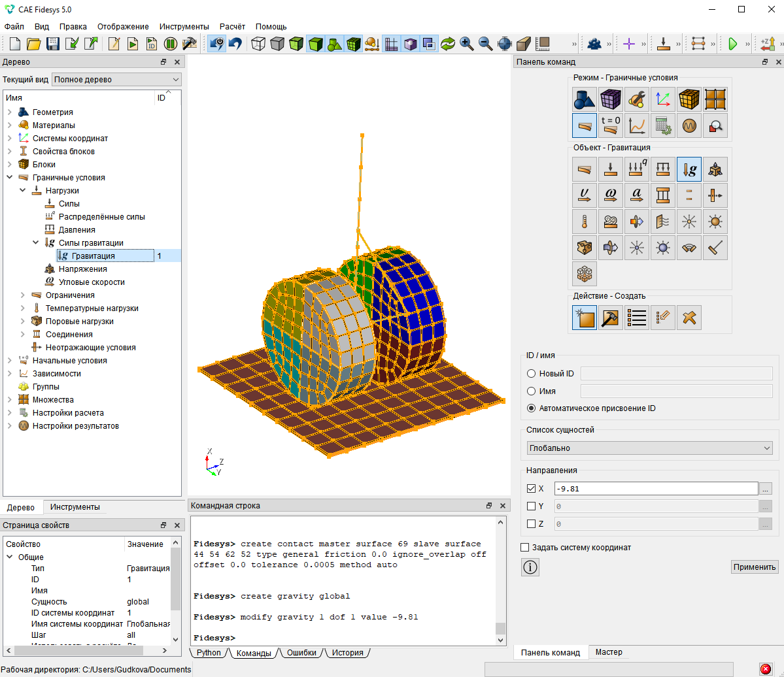Image resolution: width=784 pixels, height=677 pixels.
Task: Click the ellipsis button beside X value
Action: coord(766,489)
